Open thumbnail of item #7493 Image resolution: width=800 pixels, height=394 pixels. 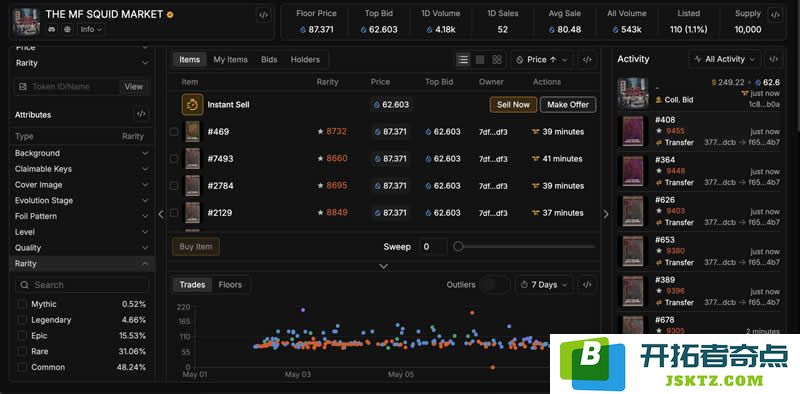click(192, 159)
